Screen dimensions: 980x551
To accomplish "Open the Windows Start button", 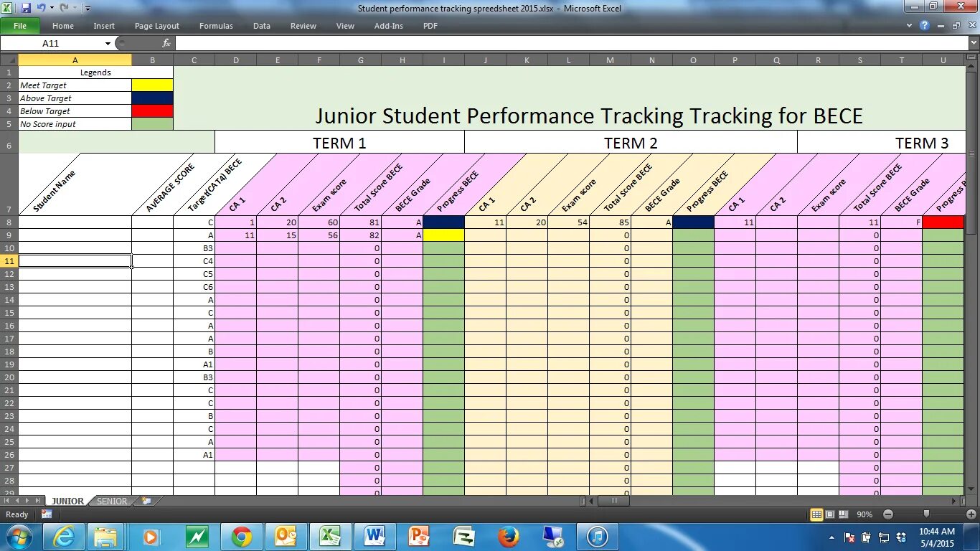I will coord(19,537).
